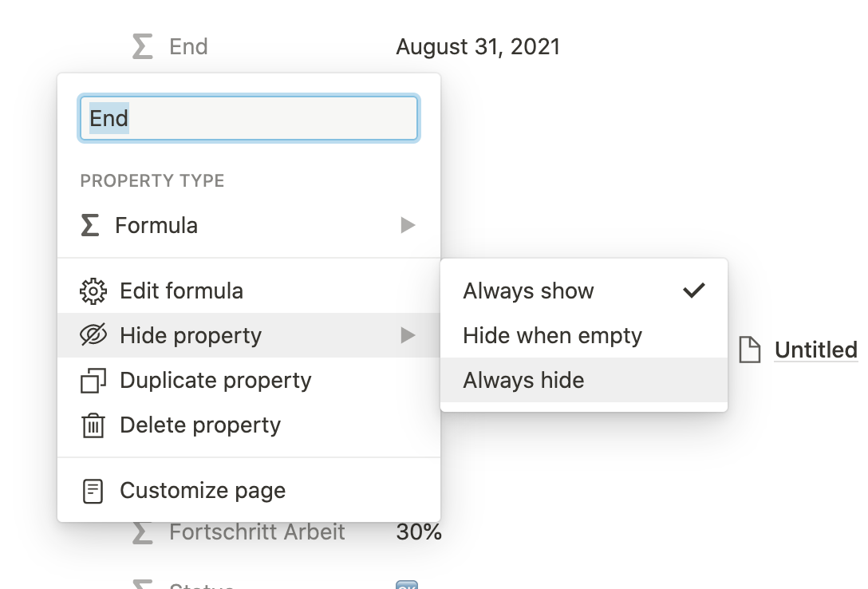Open the Formula property type dropdown
This screenshot has width=868, height=589.
[249, 225]
